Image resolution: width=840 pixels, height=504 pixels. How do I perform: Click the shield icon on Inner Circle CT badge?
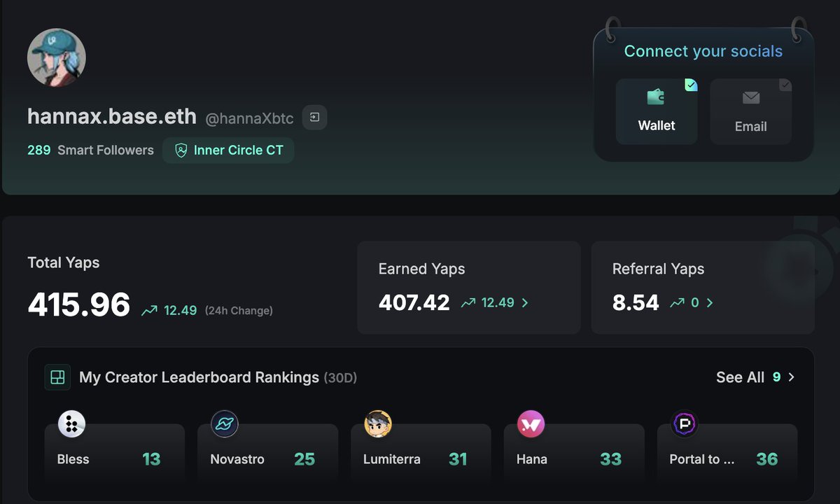[181, 150]
